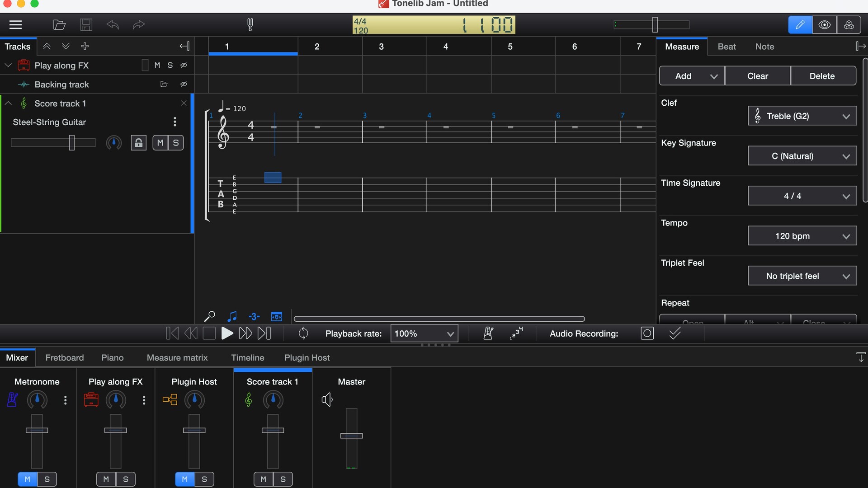This screenshot has height=488, width=868.
Task: Toggle visibility of the Backing track
Action: click(184, 84)
